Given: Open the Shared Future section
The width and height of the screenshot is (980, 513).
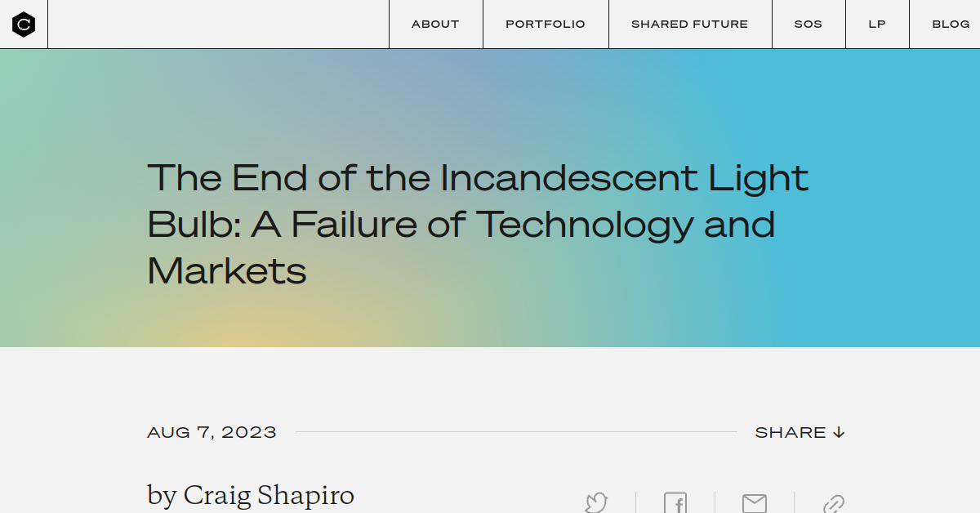Looking at the screenshot, I should click(690, 24).
